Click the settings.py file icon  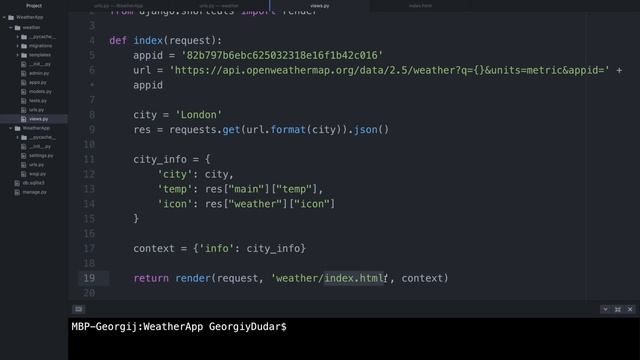pyautogui.click(x=24, y=156)
